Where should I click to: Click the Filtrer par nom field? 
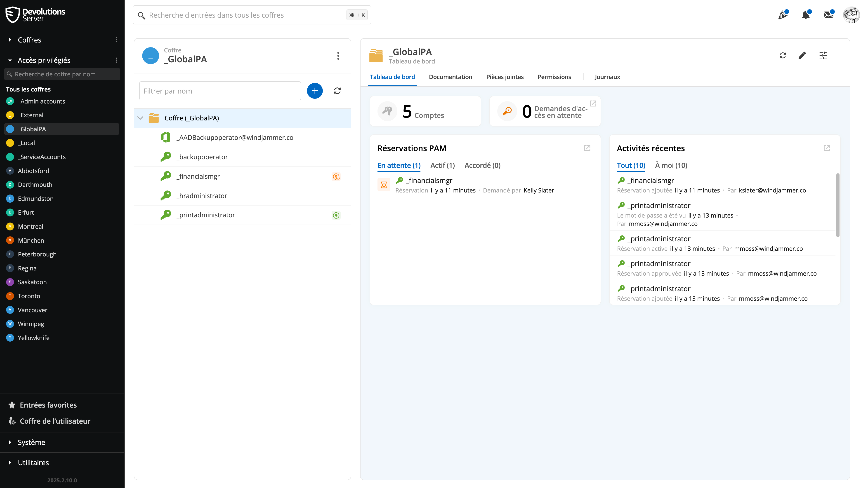[220, 91]
